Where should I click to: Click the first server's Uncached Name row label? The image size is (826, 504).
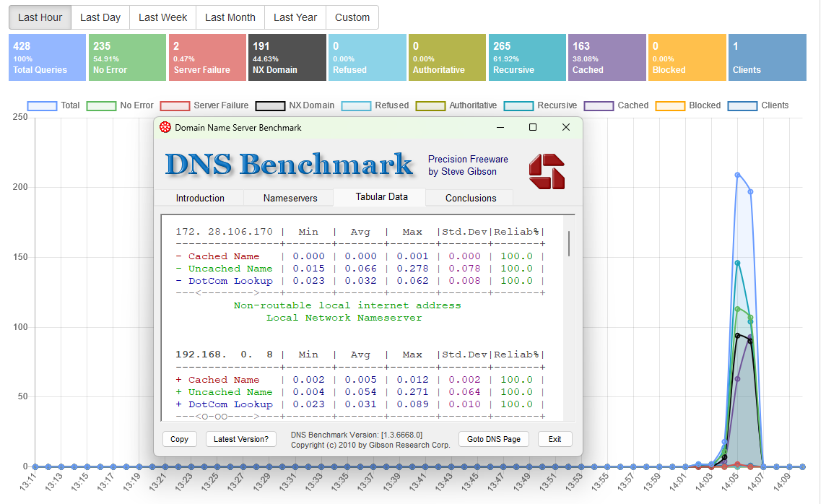[x=230, y=269]
